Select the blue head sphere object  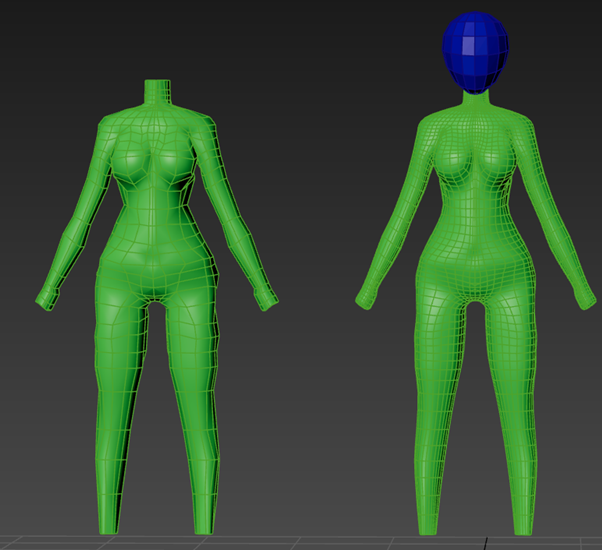(x=478, y=50)
